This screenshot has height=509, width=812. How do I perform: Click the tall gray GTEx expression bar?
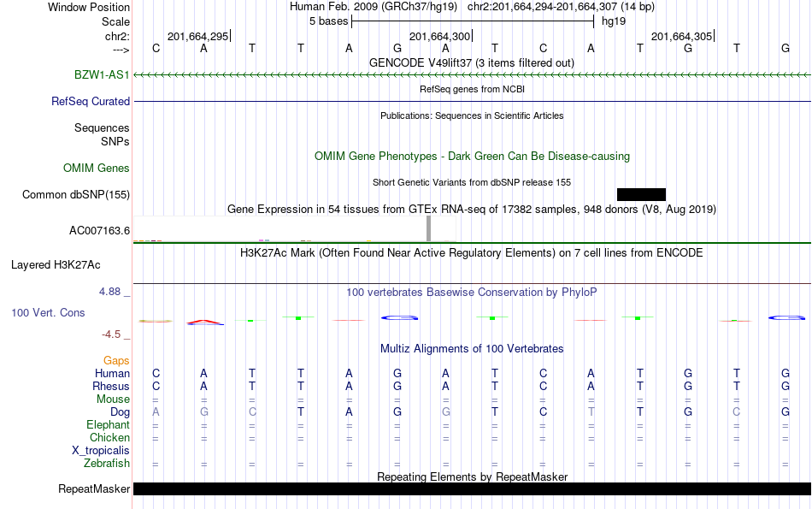point(428,228)
